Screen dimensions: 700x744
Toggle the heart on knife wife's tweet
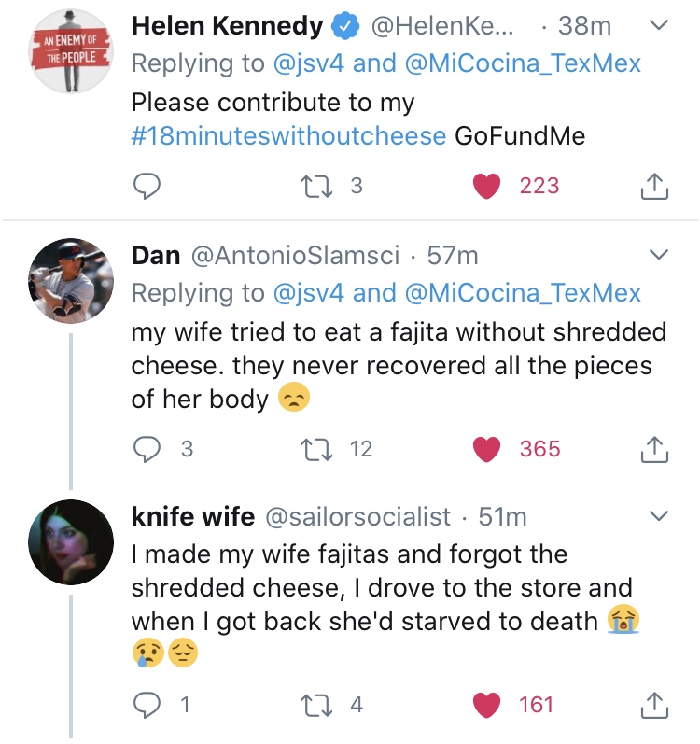(487, 706)
